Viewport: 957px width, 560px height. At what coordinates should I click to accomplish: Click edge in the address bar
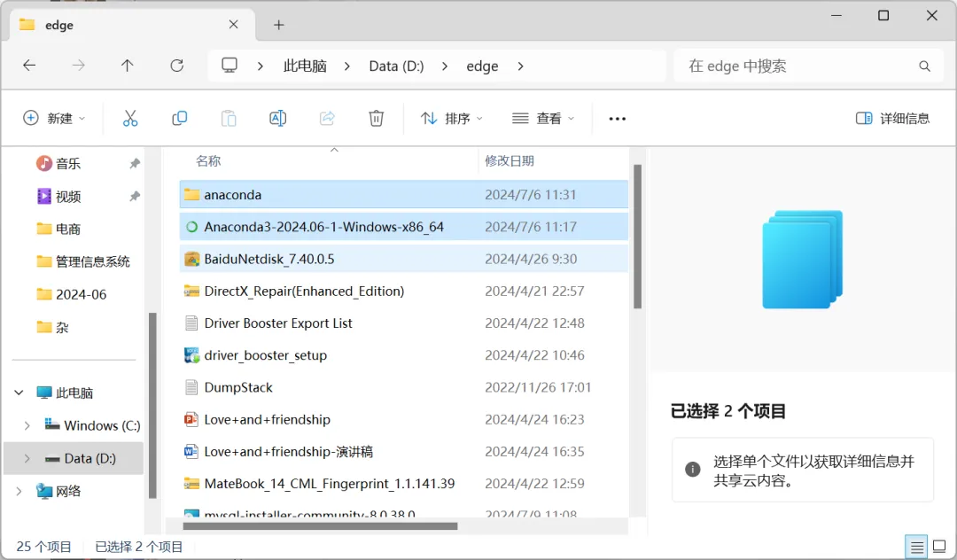tap(482, 66)
